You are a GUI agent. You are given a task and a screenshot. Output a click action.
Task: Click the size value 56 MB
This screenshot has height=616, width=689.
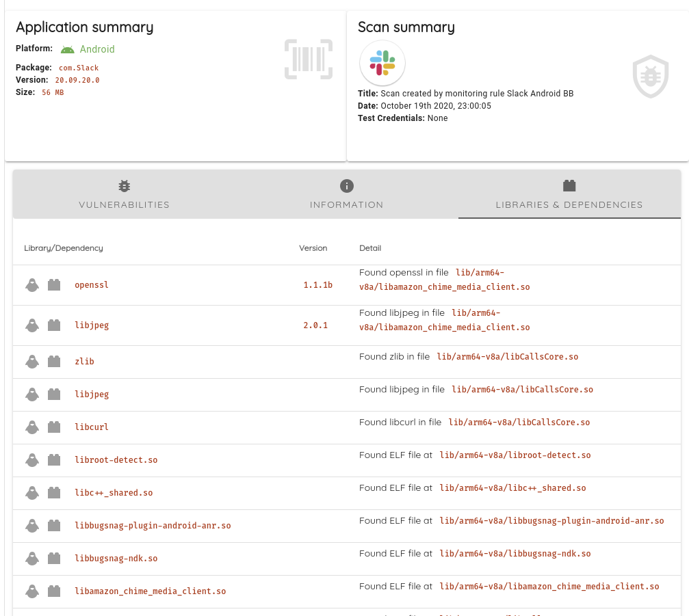53,92
